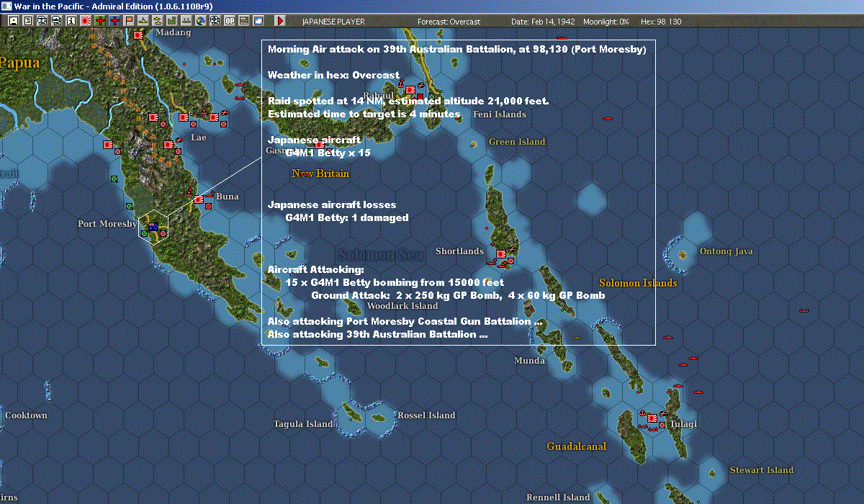Click the orange flag toolbar icon
864x504 pixels.
click(x=128, y=21)
